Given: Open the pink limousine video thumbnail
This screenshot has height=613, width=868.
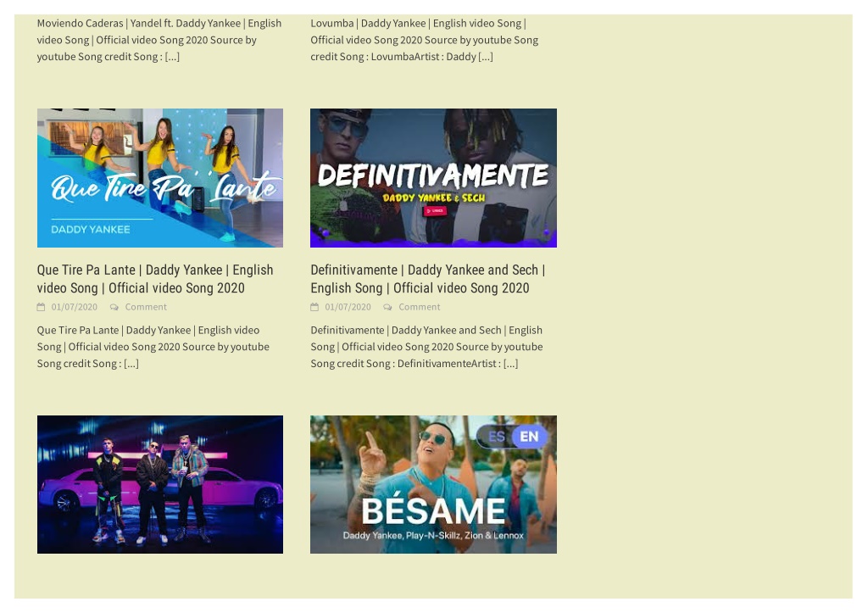Looking at the screenshot, I should pyautogui.click(x=160, y=484).
